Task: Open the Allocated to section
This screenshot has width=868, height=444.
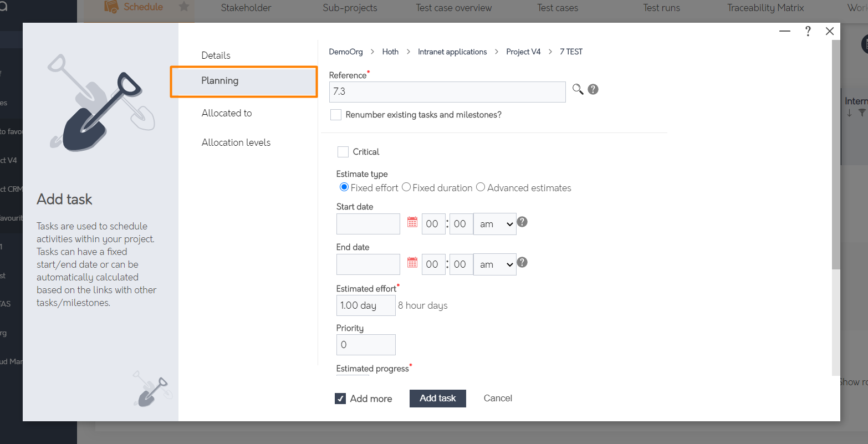Action: (x=227, y=113)
